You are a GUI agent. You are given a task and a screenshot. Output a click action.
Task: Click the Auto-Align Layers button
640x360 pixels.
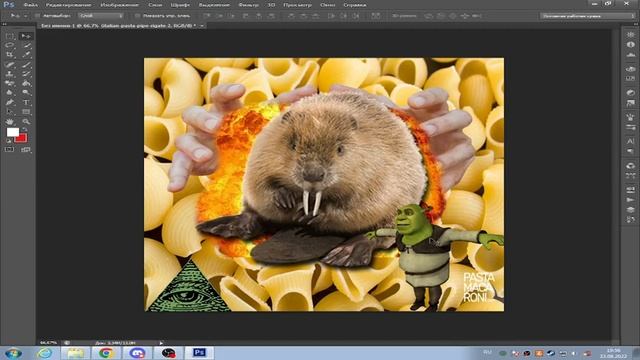coord(376,16)
